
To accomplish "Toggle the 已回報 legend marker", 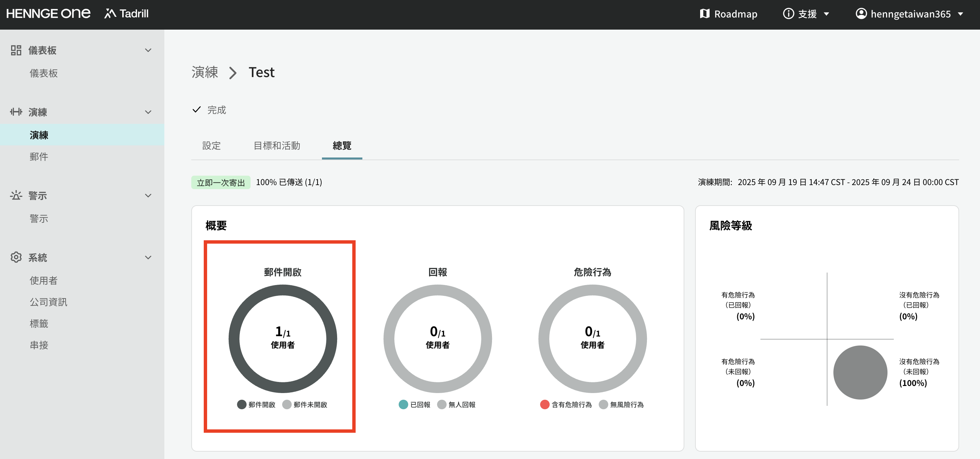I will pyautogui.click(x=404, y=404).
